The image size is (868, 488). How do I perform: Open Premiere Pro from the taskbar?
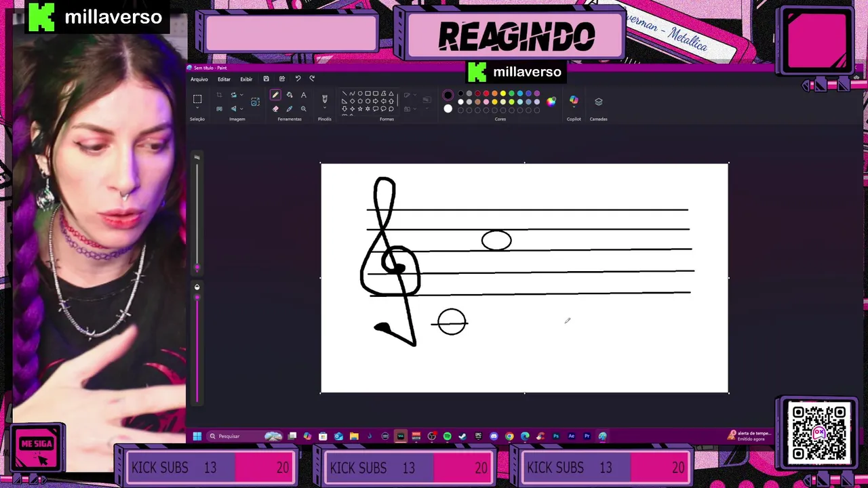pyautogui.click(x=587, y=436)
